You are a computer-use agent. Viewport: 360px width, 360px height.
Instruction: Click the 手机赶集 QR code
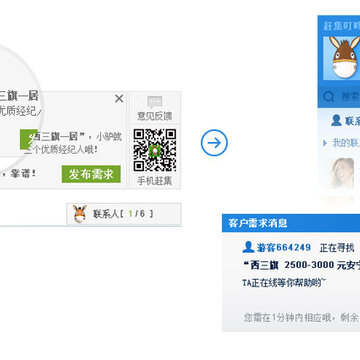(155, 150)
